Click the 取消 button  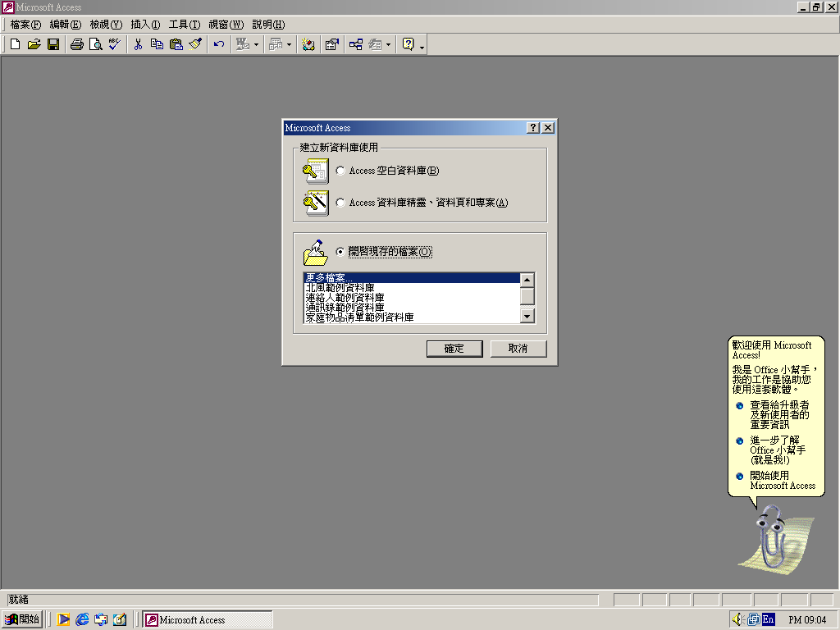(518, 349)
